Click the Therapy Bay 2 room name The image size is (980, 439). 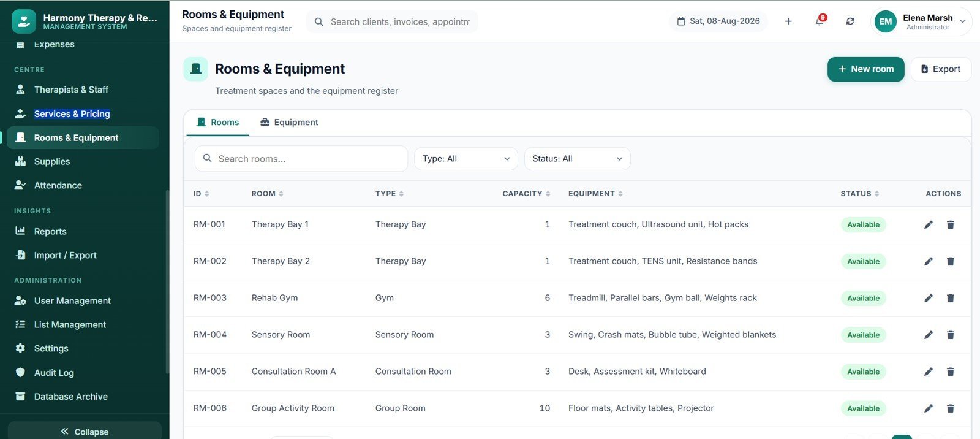click(x=281, y=262)
